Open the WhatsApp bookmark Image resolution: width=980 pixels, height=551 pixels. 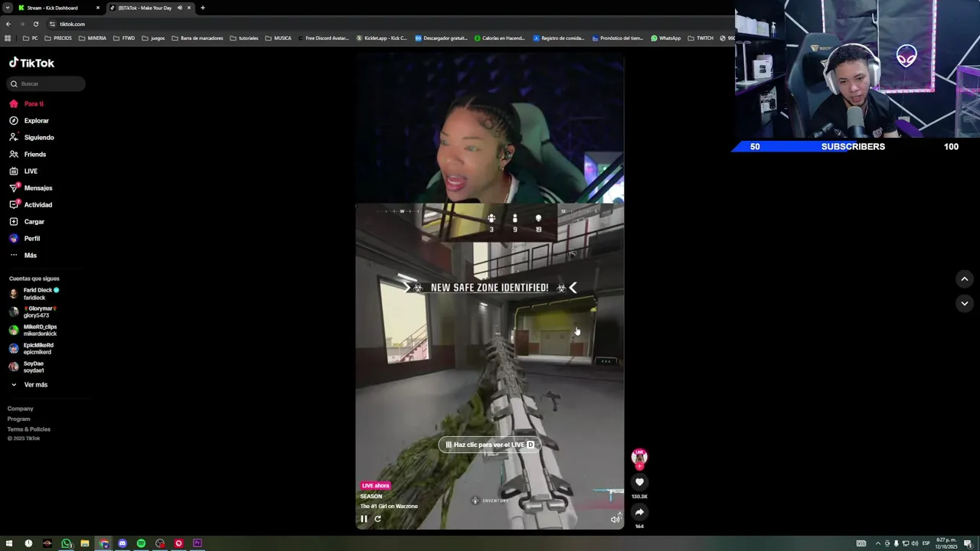click(665, 37)
